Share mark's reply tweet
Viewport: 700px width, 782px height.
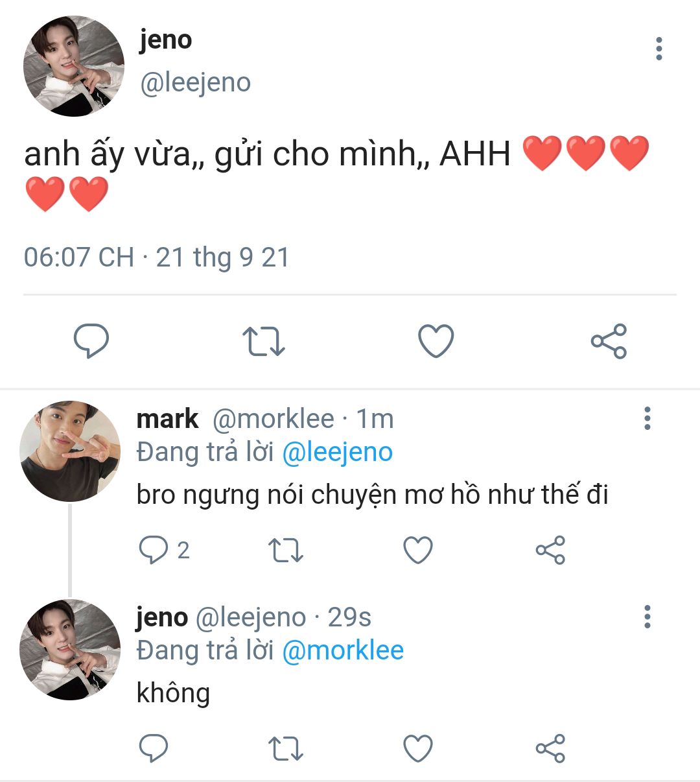pyautogui.click(x=550, y=550)
